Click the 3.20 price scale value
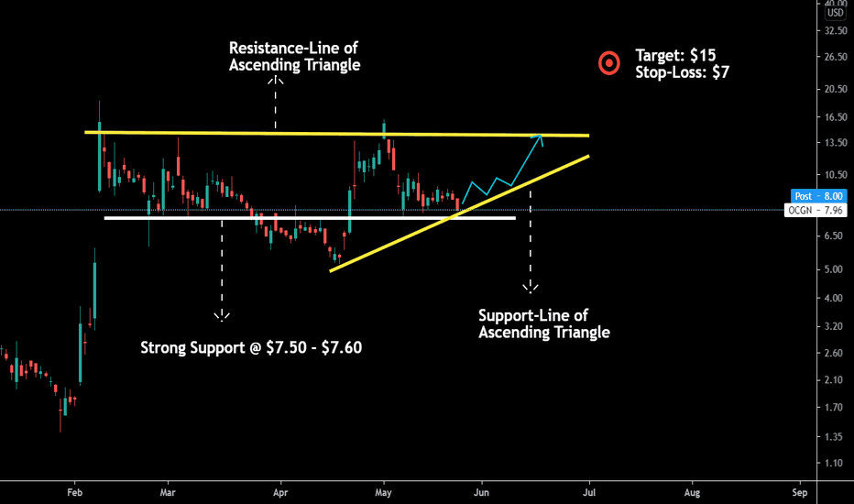The image size is (854, 504). click(833, 326)
